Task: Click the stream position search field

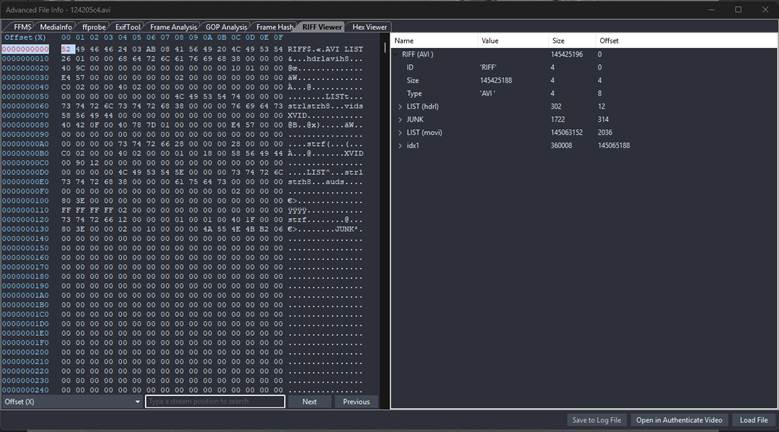Action: tap(215, 402)
